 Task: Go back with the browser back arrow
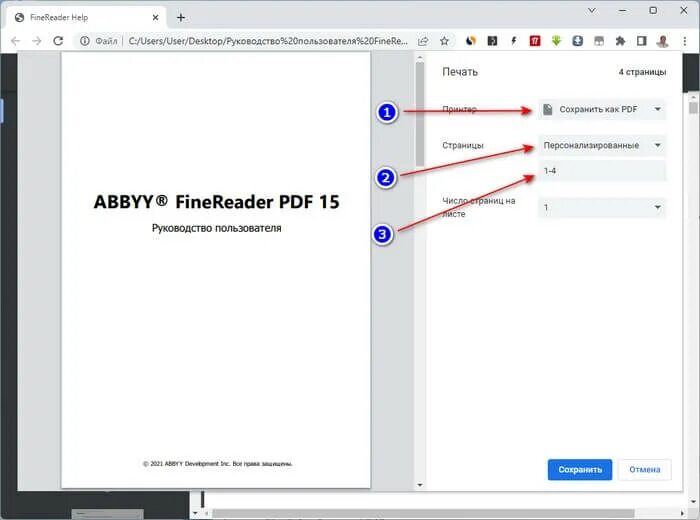click(x=16, y=41)
